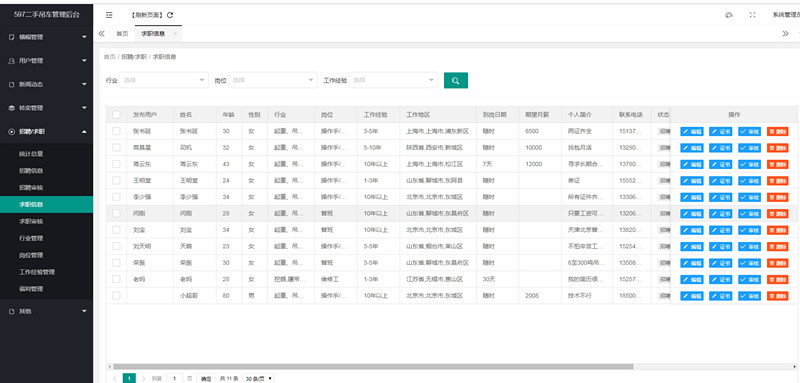The image size is (800, 383).
Task: Close the 求职信息 tab with its x
Action: tap(174, 34)
